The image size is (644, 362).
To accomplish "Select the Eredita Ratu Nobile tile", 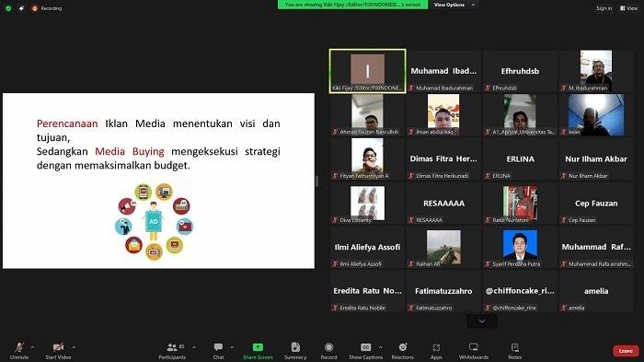I will pyautogui.click(x=368, y=291).
